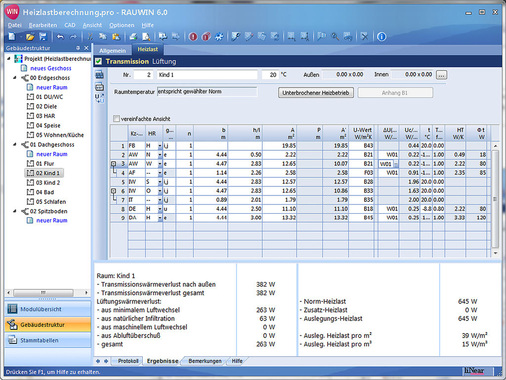This screenshot has height=380, width=506.
Task: Click the New document toolbar icon
Action: tap(12, 36)
